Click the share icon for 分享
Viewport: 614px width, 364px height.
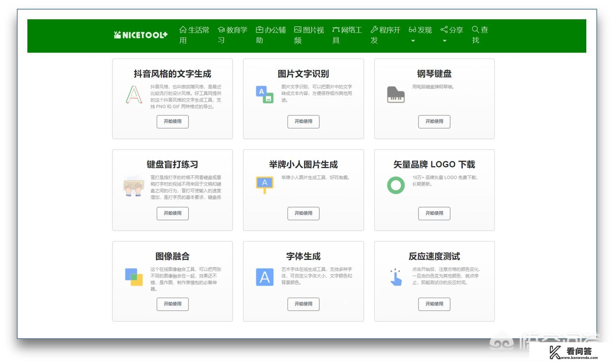444,30
